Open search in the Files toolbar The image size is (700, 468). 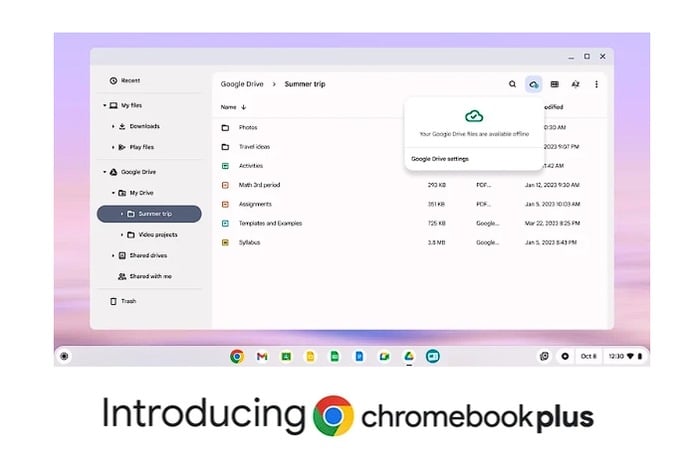(x=512, y=84)
